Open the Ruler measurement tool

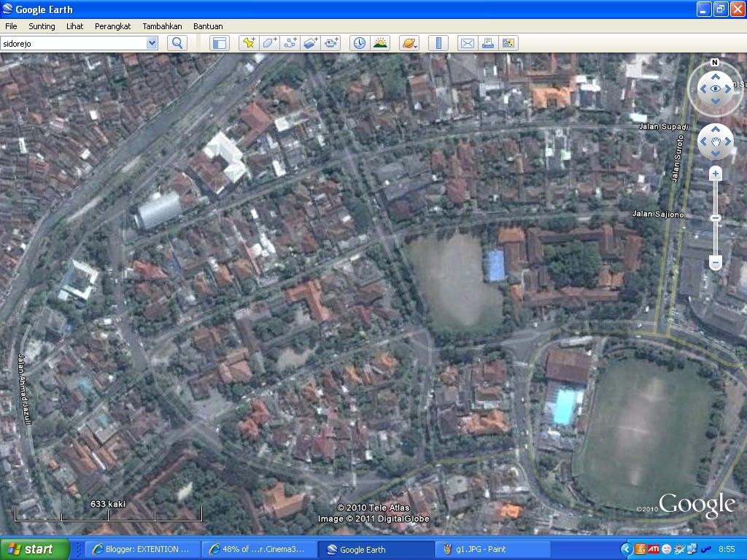[x=438, y=43]
